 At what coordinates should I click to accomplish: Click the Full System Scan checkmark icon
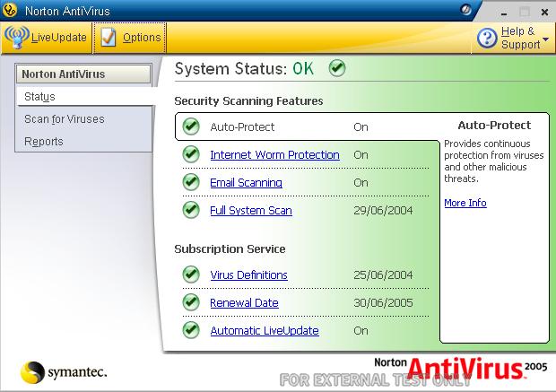[191, 210]
